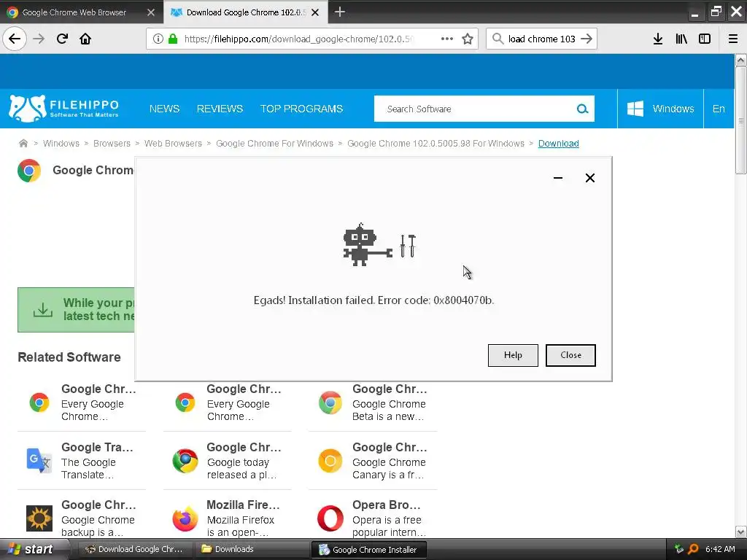This screenshot has height=560, width=747.
Task: Toggle the sidebar view icon
Action: coord(705,39)
